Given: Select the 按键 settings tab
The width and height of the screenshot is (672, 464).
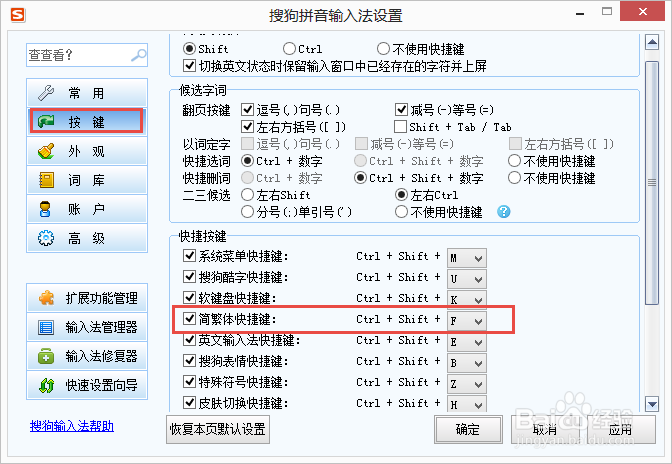Looking at the screenshot, I should pyautogui.click(x=87, y=122).
